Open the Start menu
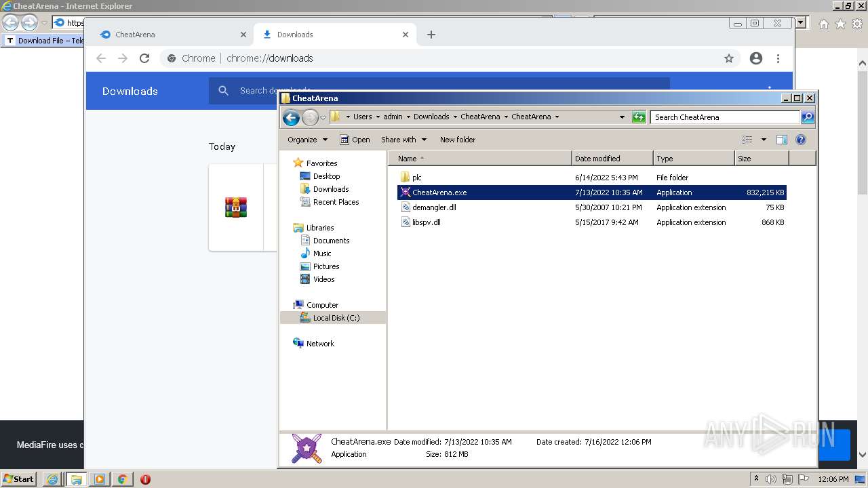 tap(18, 479)
